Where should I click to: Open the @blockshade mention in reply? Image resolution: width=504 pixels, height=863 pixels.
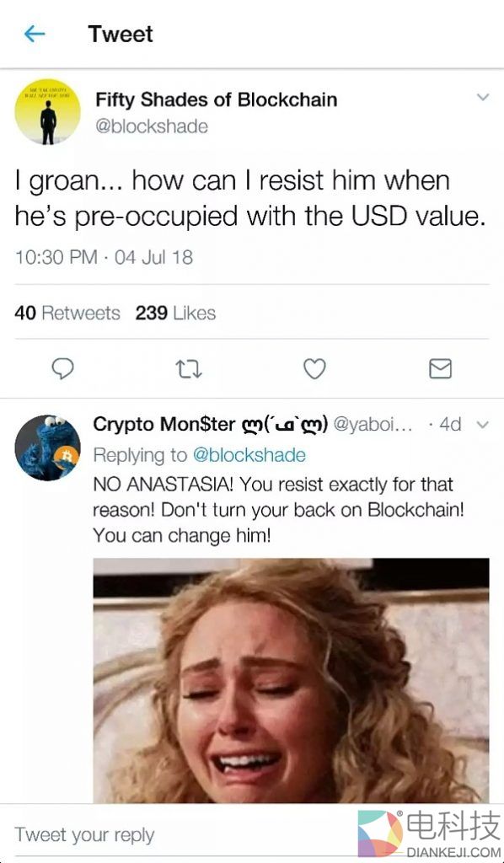pos(249,455)
